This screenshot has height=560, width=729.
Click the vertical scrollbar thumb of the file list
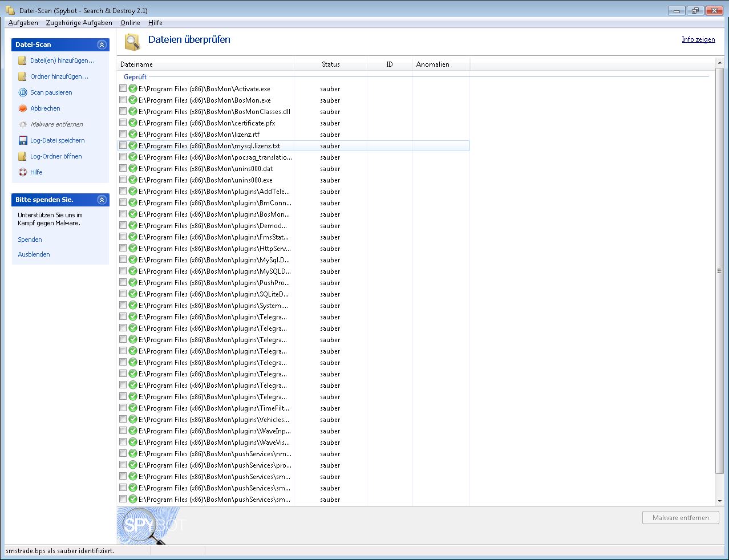pyautogui.click(x=719, y=271)
